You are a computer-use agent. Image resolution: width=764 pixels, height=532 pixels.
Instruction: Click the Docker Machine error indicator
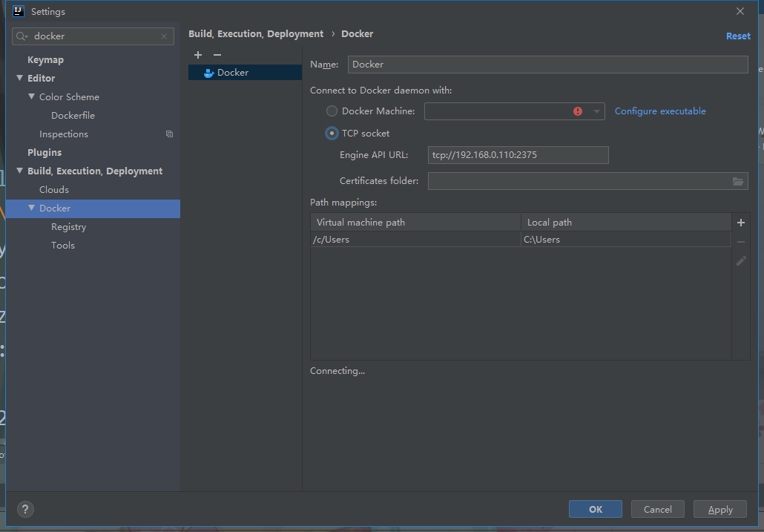pos(578,111)
